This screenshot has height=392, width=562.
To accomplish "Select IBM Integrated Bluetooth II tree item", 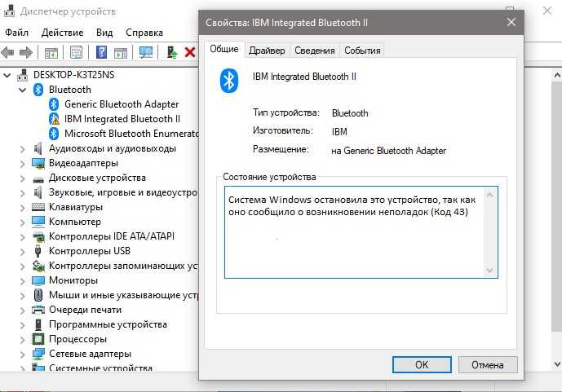I will (122, 119).
